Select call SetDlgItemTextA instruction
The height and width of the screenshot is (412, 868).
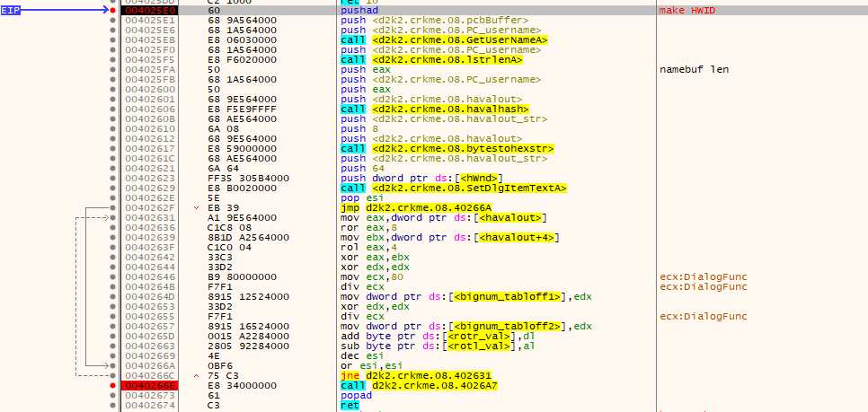(x=454, y=188)
